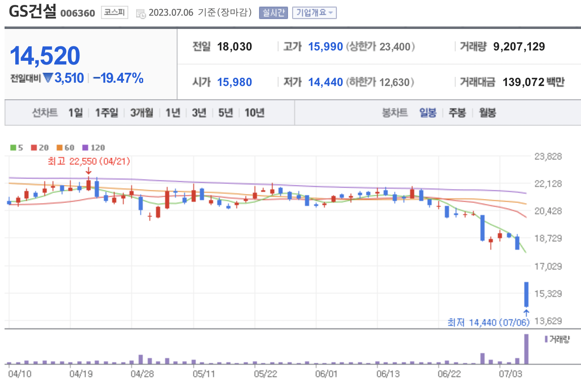Click the 거래량 value 9,207,129
The height and width of the screenshot is (392, 581).
[519, 47]
